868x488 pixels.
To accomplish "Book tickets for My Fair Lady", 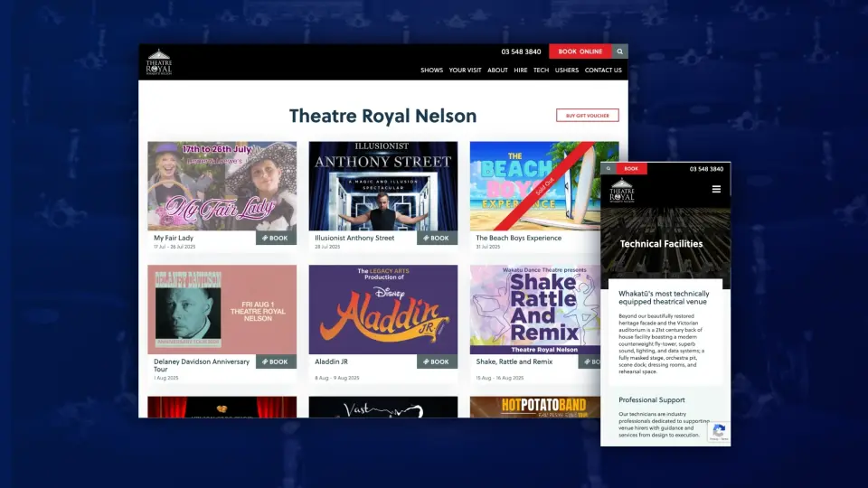I will point(276,239).
